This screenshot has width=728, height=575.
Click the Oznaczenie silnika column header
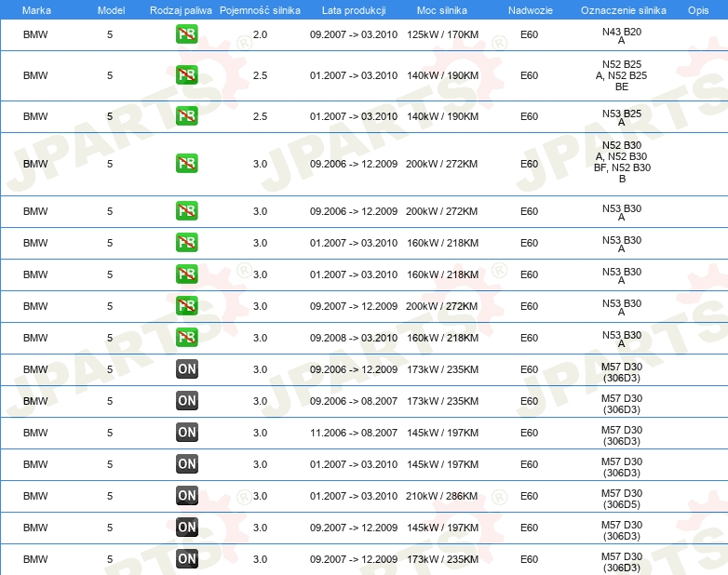coord(623,10)
